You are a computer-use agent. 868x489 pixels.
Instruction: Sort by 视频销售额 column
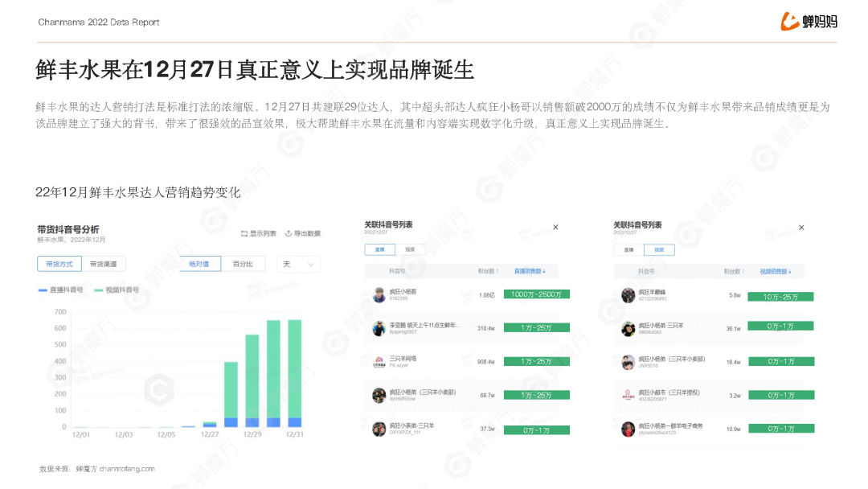point(776,271)
